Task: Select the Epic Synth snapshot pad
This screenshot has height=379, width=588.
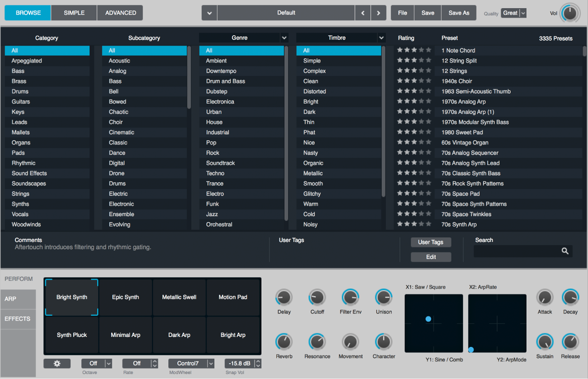Action: [125, 297]
